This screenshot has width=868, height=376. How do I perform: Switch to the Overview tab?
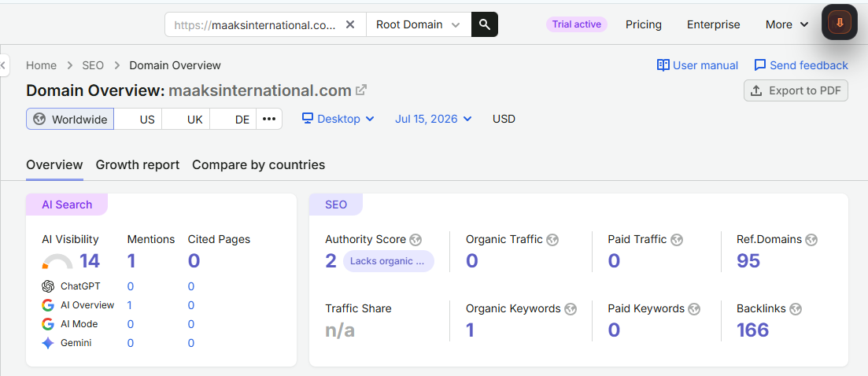coord(54,164)
